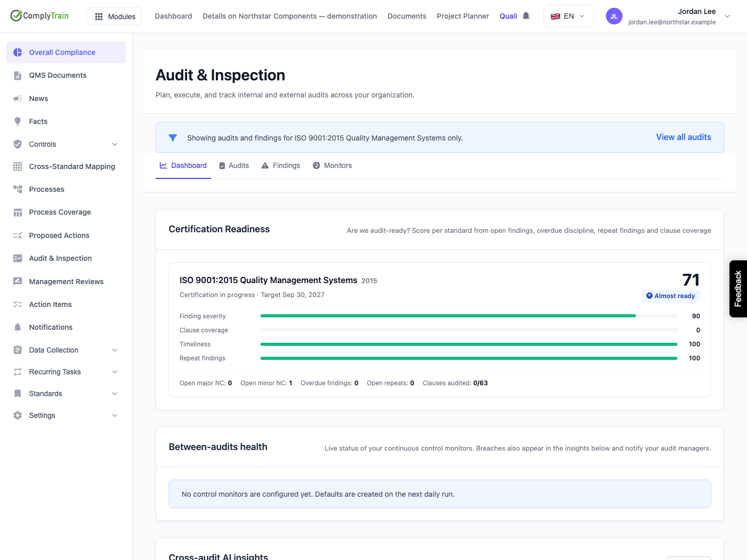
Task: Click the Data Collection clipboard icon
Action: 18,350
